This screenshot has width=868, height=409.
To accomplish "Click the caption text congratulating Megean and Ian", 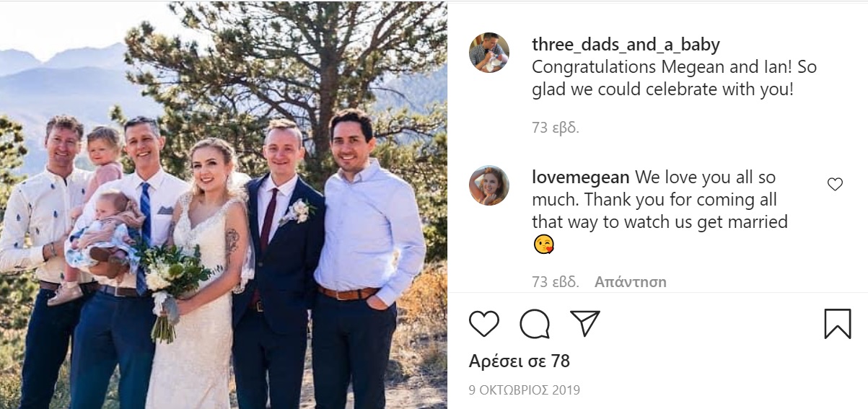I will tap(674, 79).
